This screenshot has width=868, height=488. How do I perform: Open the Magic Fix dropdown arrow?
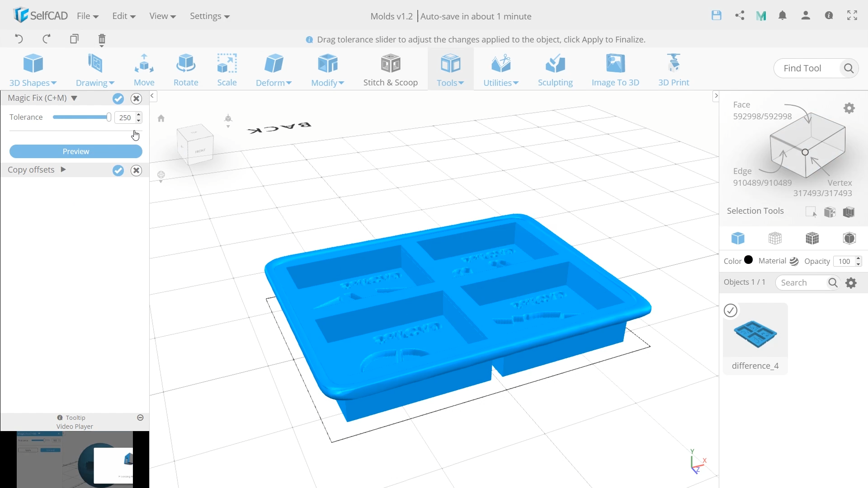coord(75,98)
